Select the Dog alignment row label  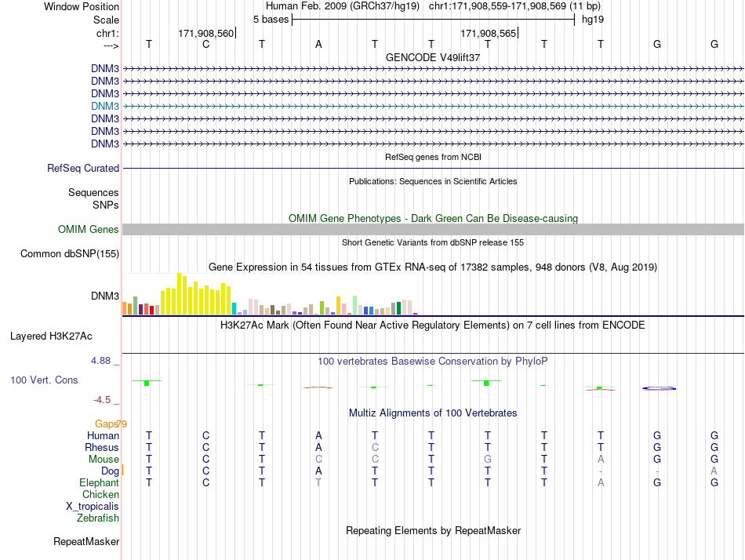coord(111,471)
